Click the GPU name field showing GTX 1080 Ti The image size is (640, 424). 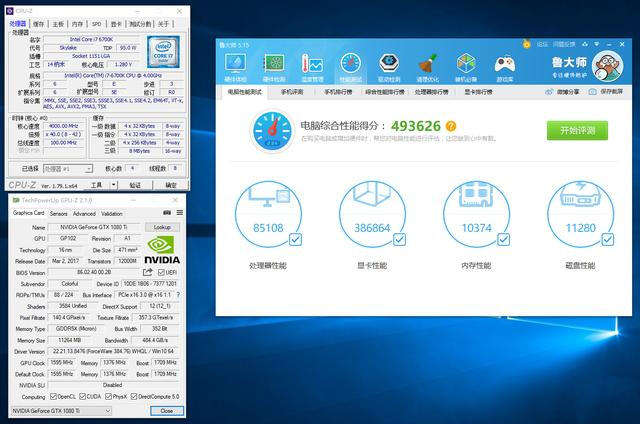point(93,227)
